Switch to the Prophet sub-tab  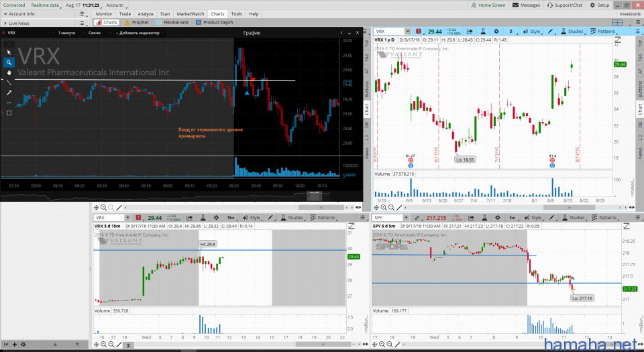137,23
